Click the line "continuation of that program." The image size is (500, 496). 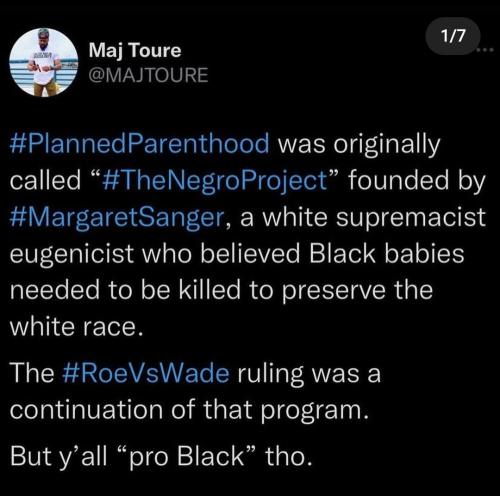pos(190,411)
